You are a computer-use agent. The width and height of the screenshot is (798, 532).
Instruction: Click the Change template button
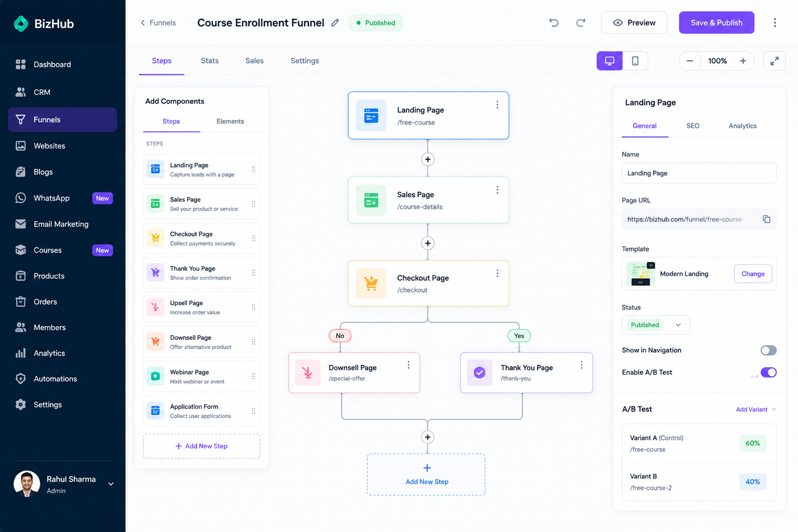coord(753,274)
